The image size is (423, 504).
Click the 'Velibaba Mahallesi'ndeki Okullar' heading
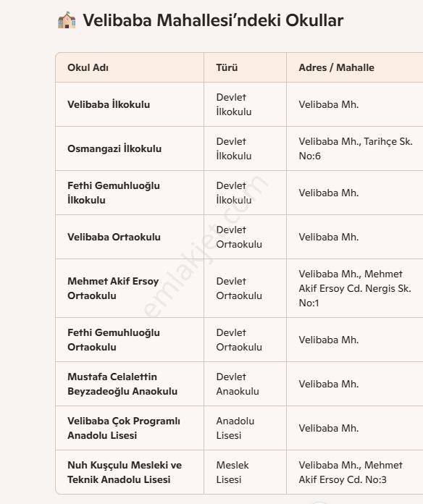click(213, 20)
